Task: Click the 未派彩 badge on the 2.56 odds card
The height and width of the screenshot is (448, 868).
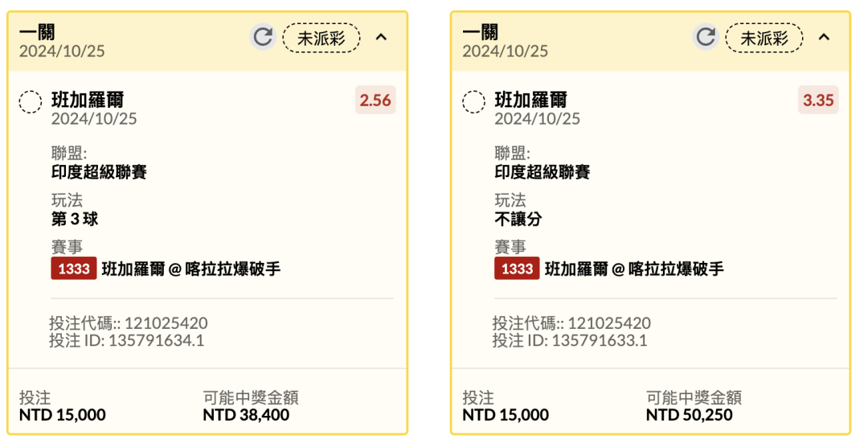Action: click(321, 38)
